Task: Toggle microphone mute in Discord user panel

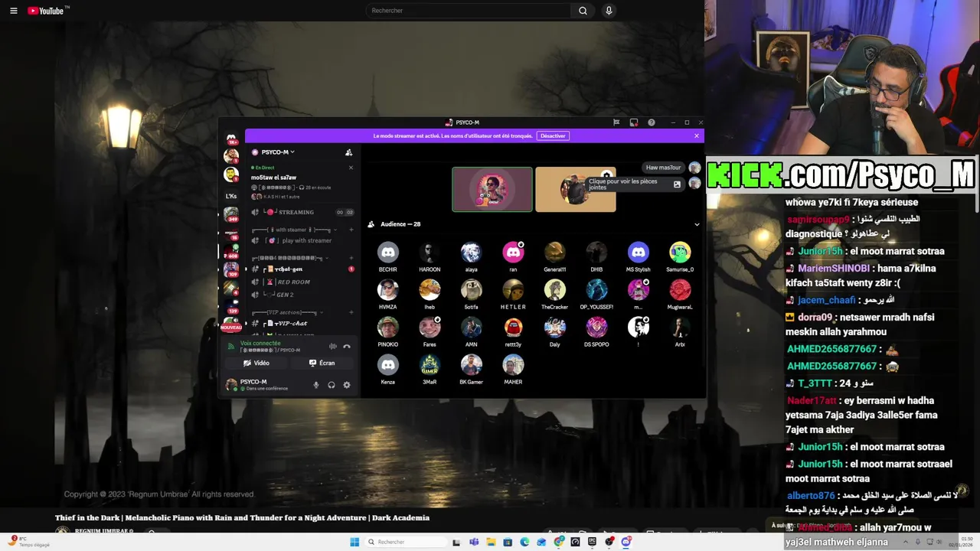Action: 316,385
